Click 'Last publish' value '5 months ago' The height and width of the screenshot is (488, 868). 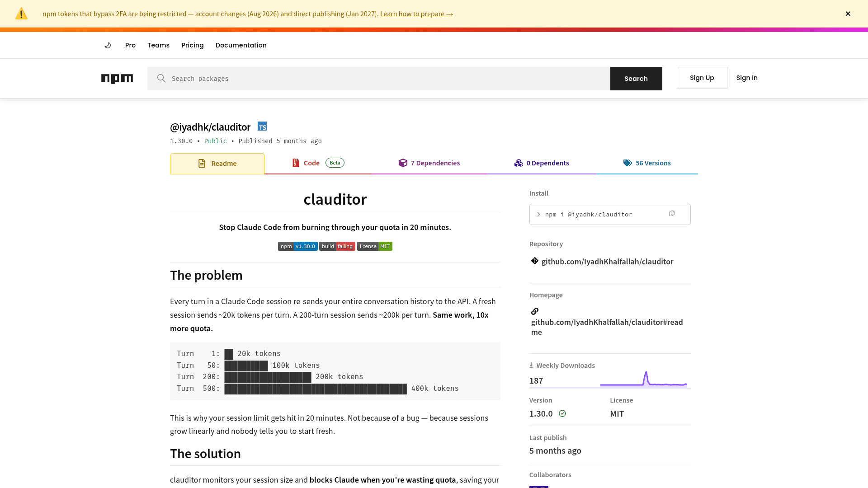[555, 451]
